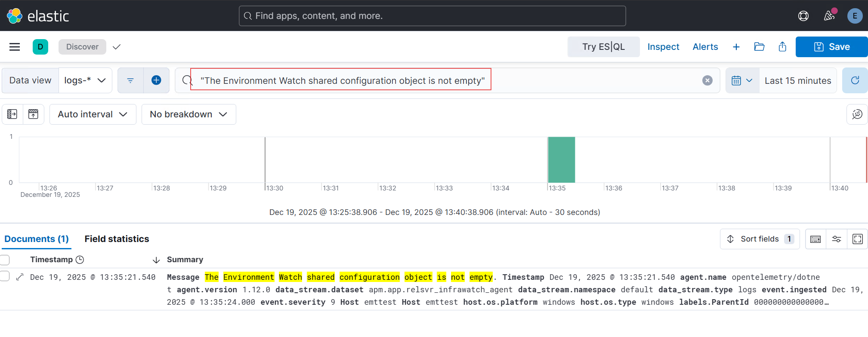
Task: Switch to the Field statistics tab
Action: (x=117, y=239)
